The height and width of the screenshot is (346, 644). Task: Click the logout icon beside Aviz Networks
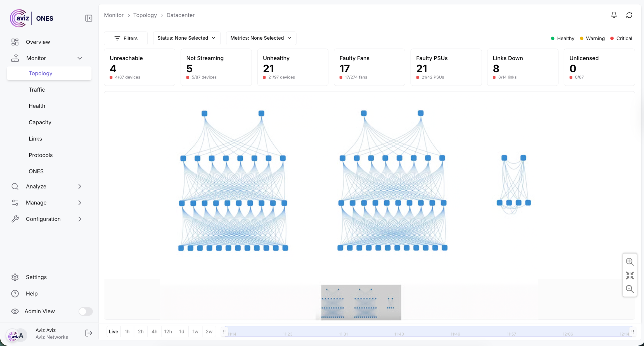89,333
